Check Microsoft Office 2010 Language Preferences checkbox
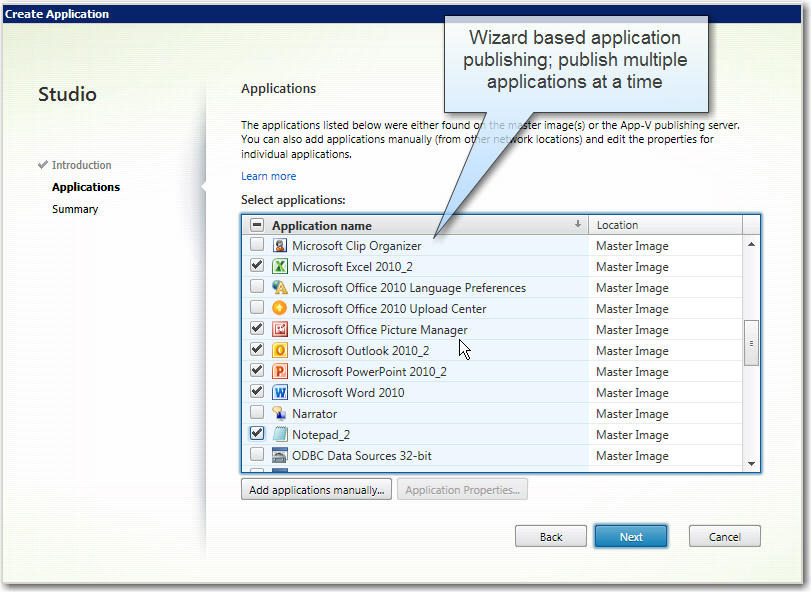Image resolution: width=811 pixels, height=592 pixels. [257, 286]
